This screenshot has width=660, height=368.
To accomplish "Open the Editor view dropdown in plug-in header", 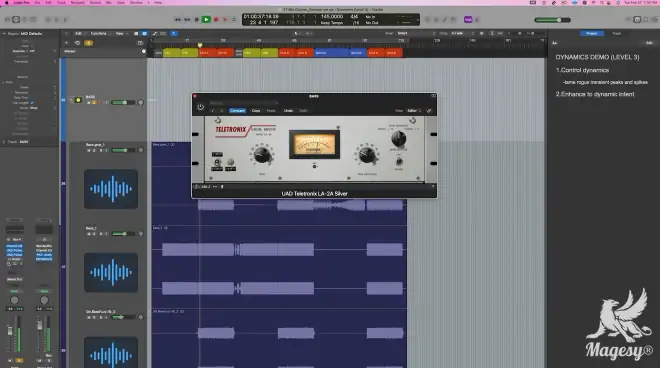I will coord(414,111).
